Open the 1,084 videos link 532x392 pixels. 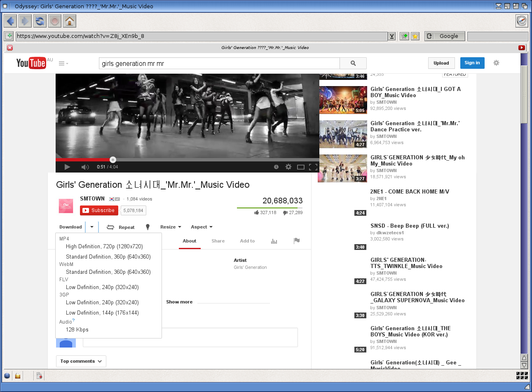pyautogui.click(x=139, y=199)
